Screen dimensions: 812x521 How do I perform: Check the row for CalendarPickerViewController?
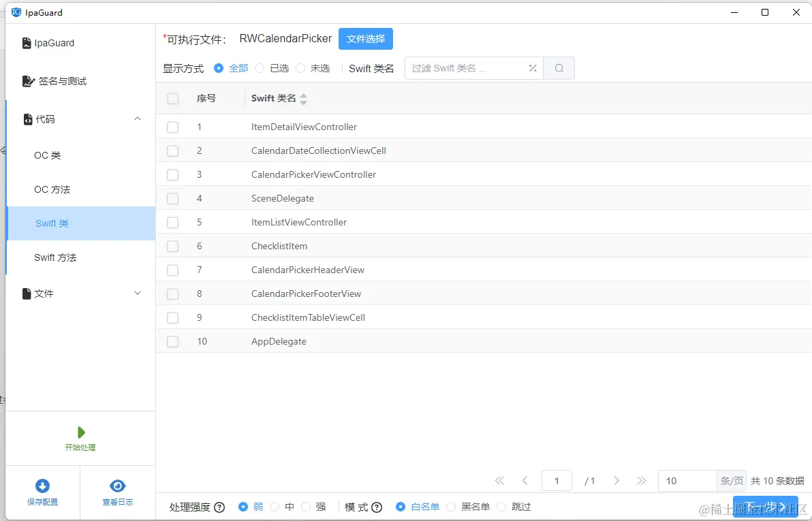[172, 174]
